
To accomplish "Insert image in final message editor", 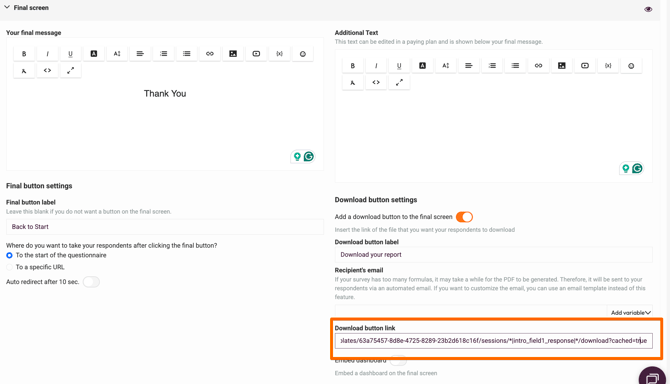I will [x=233, y=54].
